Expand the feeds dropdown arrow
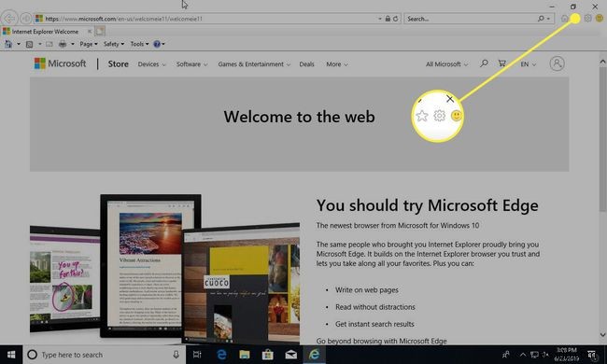Image resolution: width=607 pixels, height=364 pixels. click(39, 44)
